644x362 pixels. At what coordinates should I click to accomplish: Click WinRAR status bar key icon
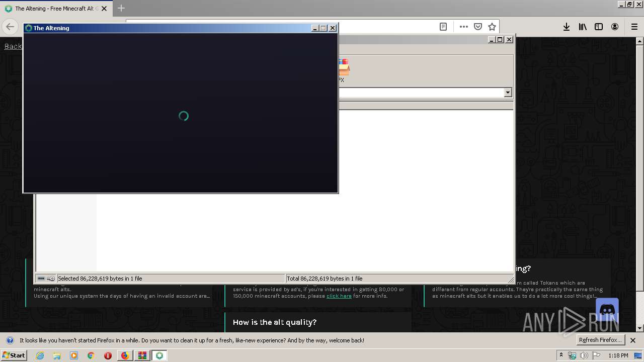coord(51,279)
